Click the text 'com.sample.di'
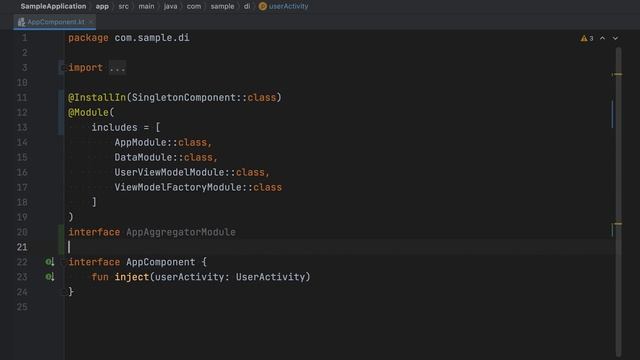 pos(152,38)
